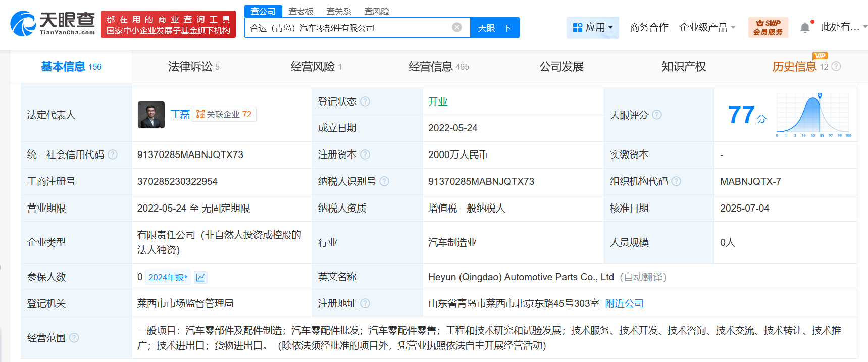Click the 天眼评分 distribution chart

pos(813,115)
